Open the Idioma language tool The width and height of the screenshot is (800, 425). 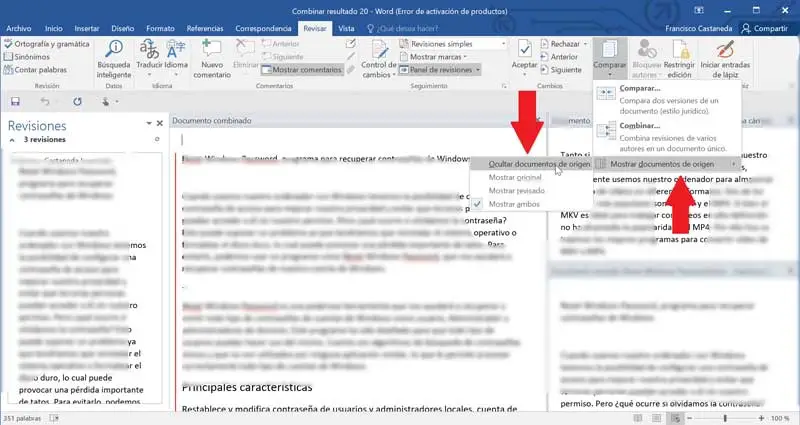pos(176,55)
